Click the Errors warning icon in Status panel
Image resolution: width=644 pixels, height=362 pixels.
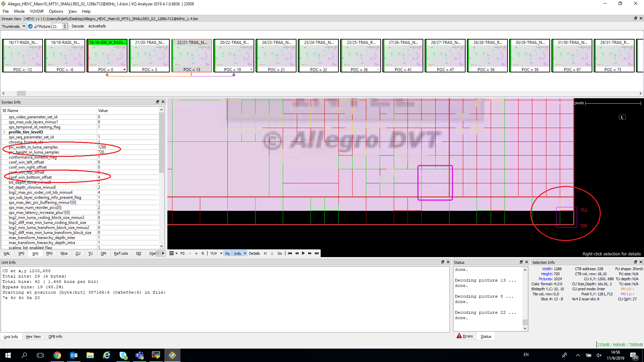coord(459,336)
